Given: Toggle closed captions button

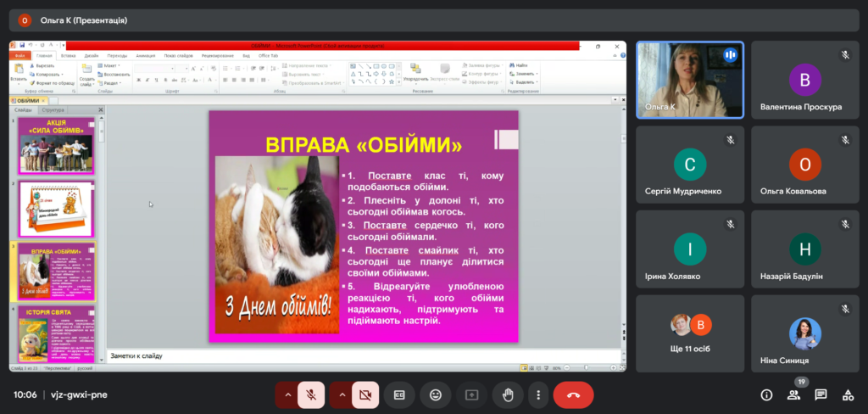Looking at the screenshot, I should 398,394.
